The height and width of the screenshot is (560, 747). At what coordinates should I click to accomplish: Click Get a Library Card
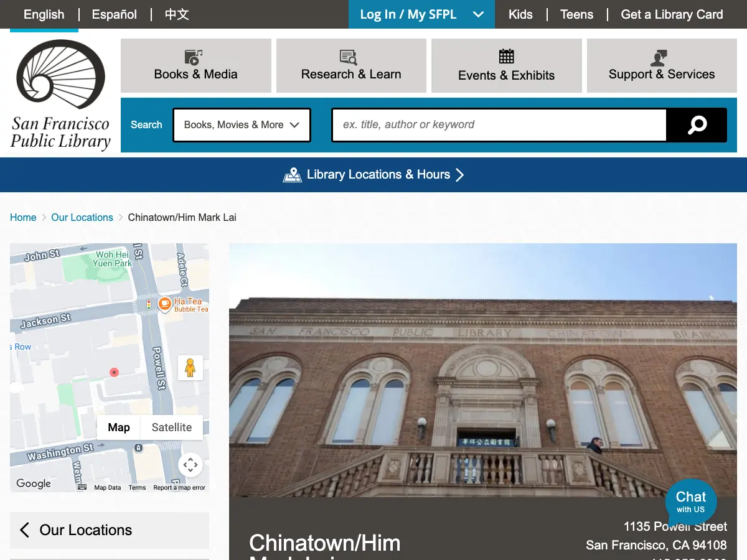point(672,14)
